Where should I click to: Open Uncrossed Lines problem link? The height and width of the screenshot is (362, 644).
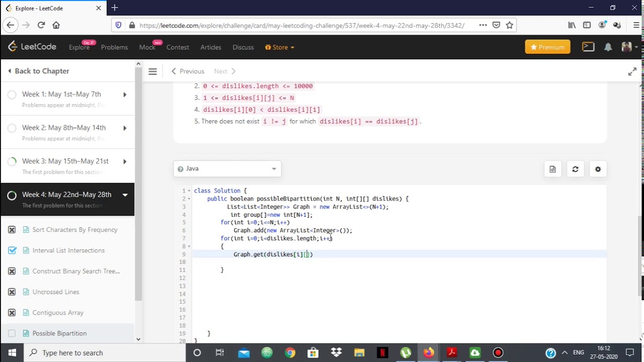[x=56, y=292]
